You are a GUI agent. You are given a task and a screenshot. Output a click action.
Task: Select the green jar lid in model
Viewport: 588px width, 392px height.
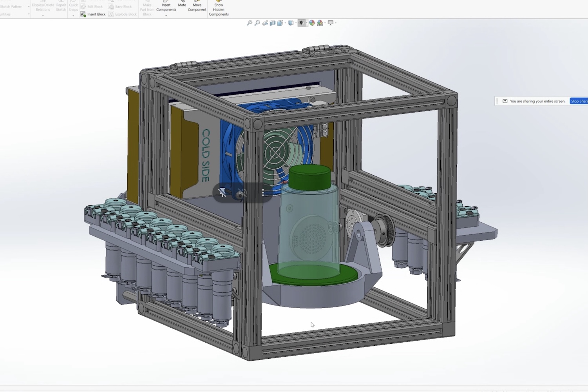click(310, 177)
